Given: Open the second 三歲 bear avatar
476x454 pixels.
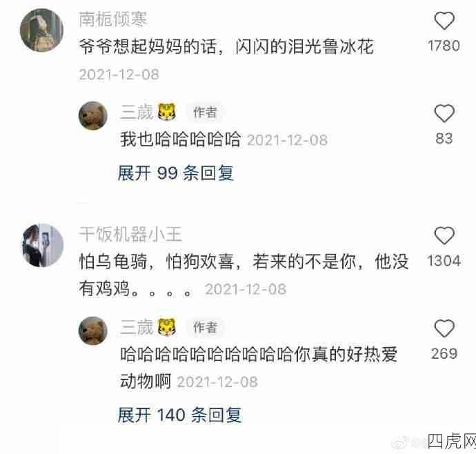Looking at the screenshot, I should (x=93, y=330).
